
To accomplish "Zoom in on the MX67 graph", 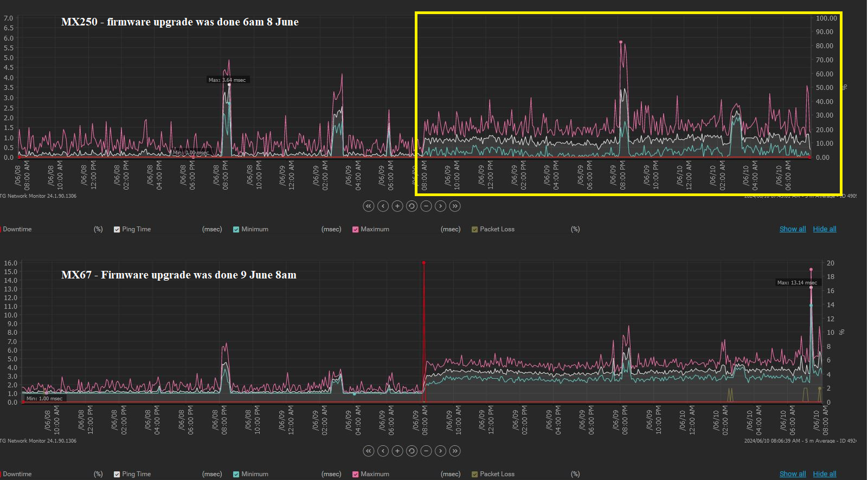I will click(397, 451).
